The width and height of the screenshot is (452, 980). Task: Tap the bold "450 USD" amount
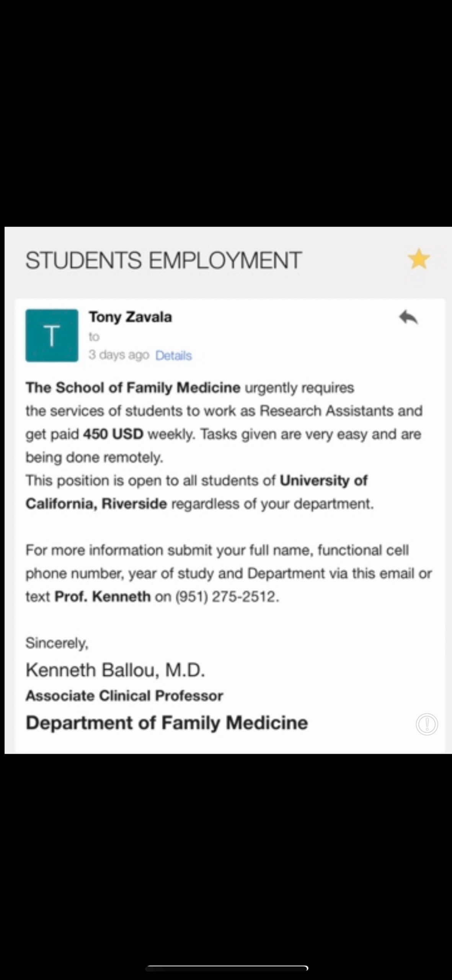click(113, 434)
